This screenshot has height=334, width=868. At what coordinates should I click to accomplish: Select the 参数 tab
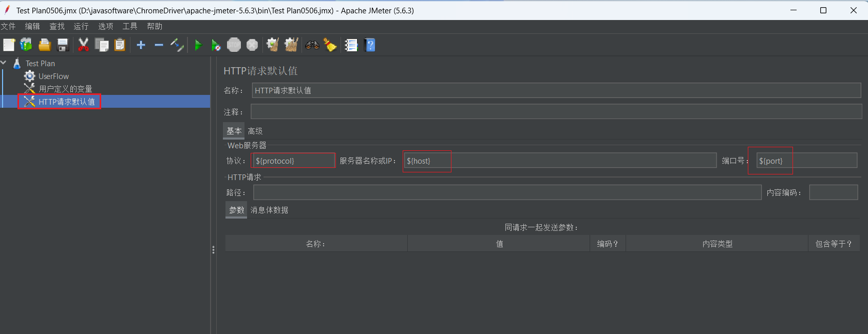pos(237,210)
